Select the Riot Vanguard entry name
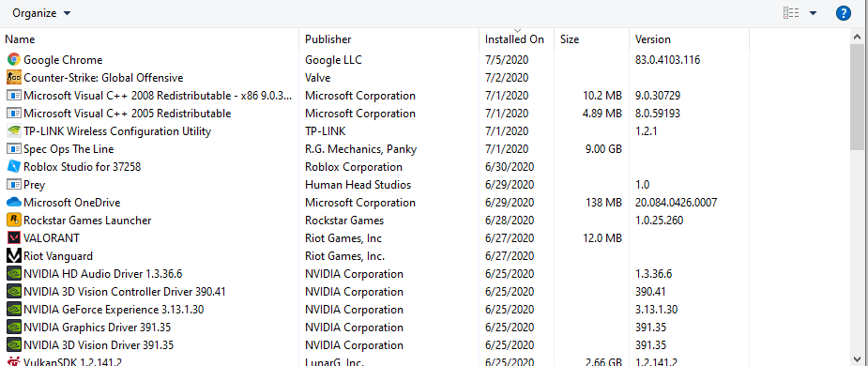Screen dimensions: 868x366 pos(58,256)
